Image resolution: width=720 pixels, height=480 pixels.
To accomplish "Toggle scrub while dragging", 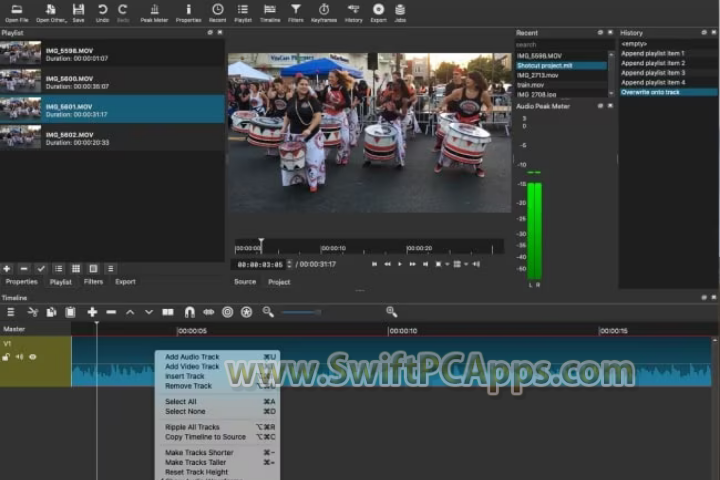I will pyautogui.click(x=208, y=312).
